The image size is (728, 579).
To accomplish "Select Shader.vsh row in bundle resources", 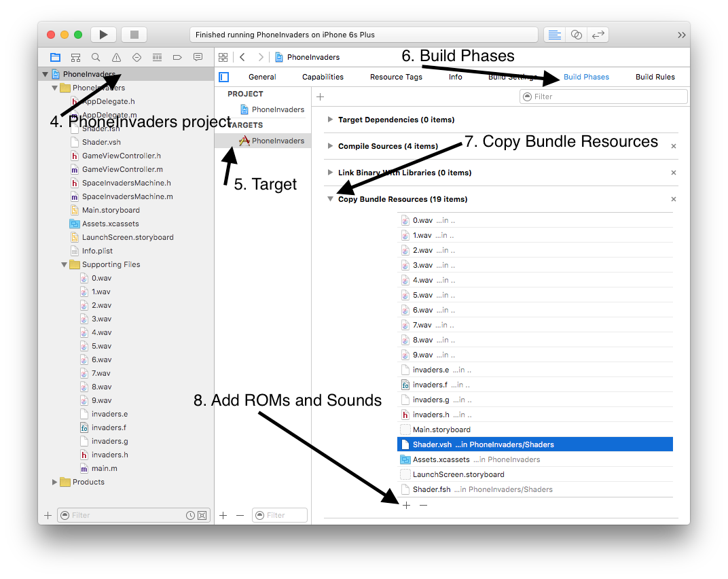I will click(535, 444).
